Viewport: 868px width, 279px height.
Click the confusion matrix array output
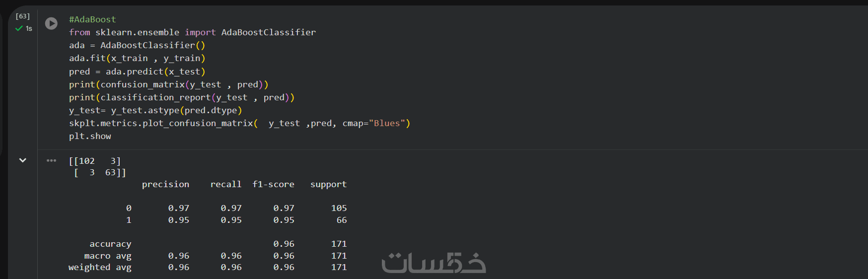tap(97, 167)
